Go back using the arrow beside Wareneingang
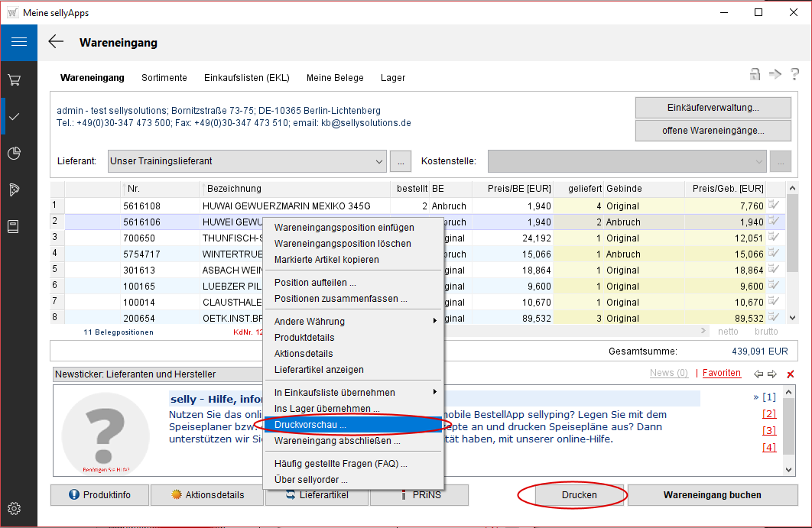 tap(56, 42)
